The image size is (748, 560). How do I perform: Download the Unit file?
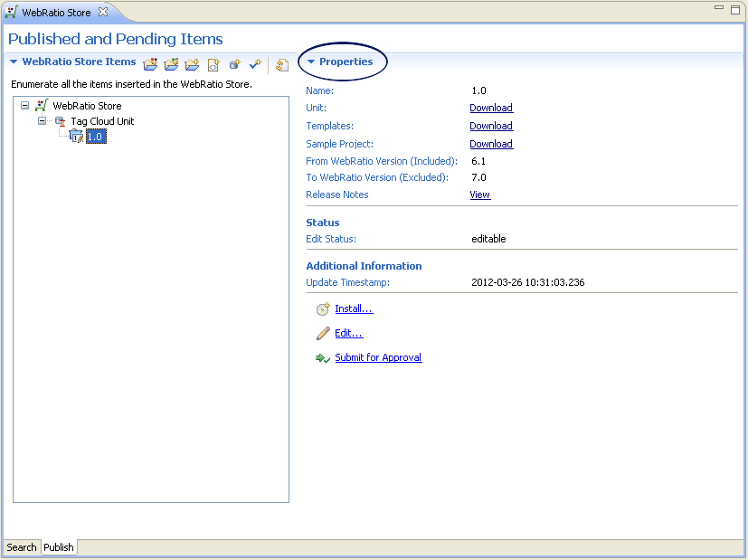tap(491, 108)
